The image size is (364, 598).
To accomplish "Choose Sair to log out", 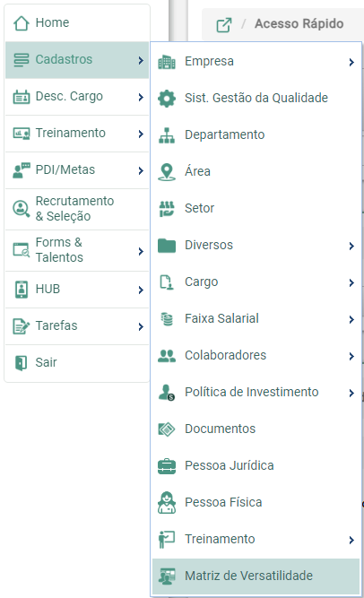I will tap(46, 362).
